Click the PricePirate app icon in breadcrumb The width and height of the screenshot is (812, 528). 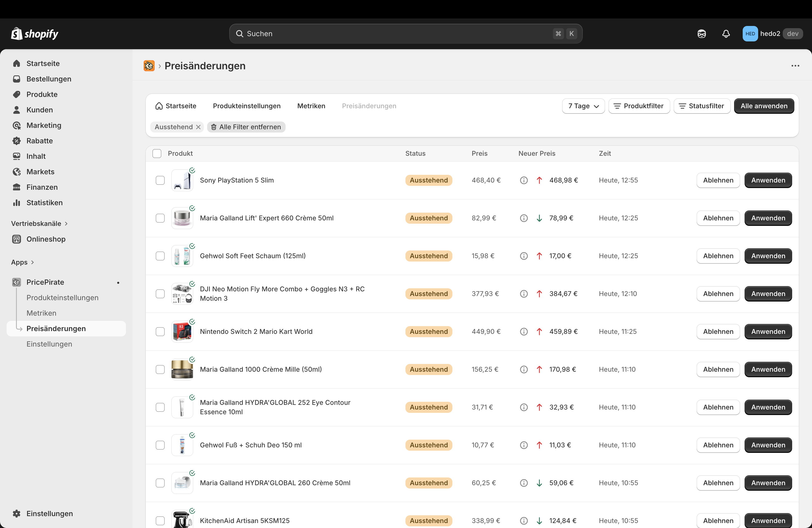(x=149, y=65)
